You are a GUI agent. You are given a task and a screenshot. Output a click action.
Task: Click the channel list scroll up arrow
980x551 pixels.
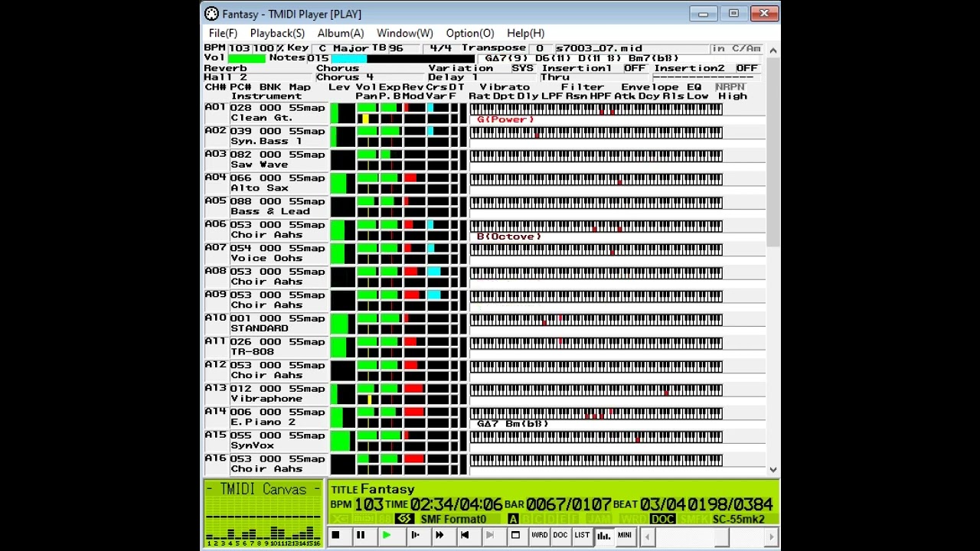(x=773, y=51)
